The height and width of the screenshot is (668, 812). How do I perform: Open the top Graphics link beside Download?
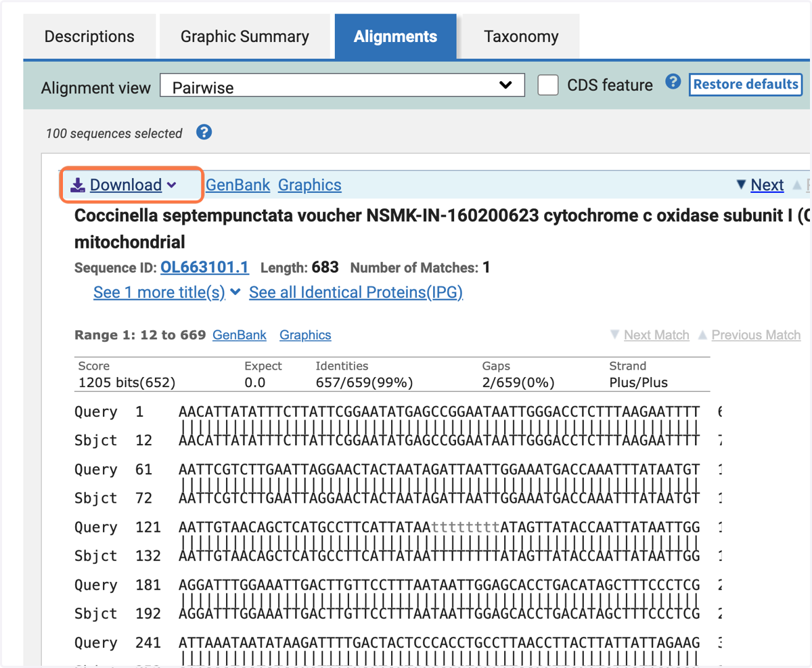click(309, 185)
